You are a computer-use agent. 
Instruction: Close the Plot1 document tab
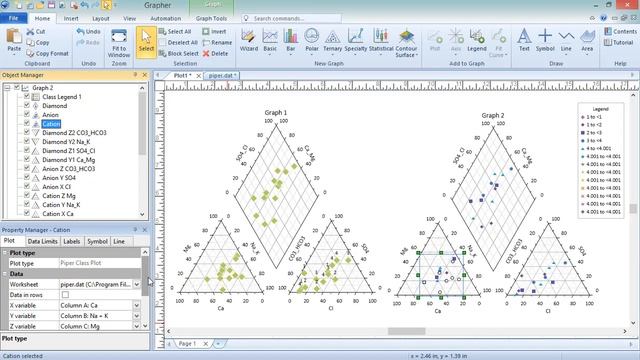(x=198, y=76)
